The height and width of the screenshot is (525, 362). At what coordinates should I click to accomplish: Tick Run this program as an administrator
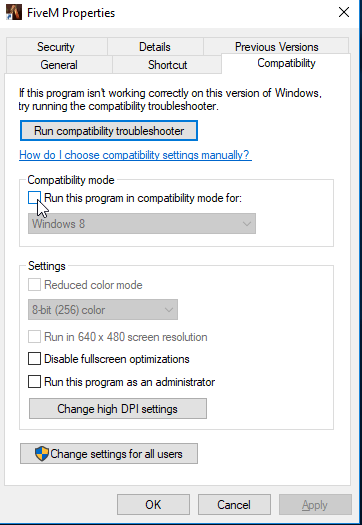click(34, 382)
